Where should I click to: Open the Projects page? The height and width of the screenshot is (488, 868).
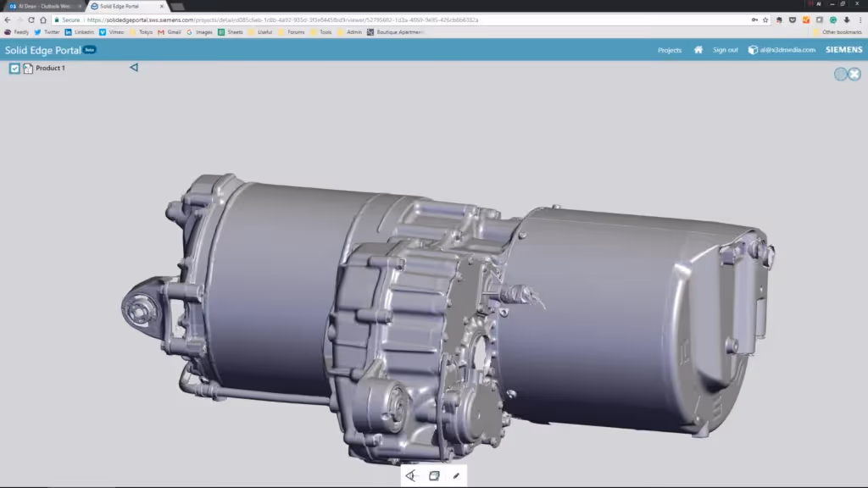(670, 50)
